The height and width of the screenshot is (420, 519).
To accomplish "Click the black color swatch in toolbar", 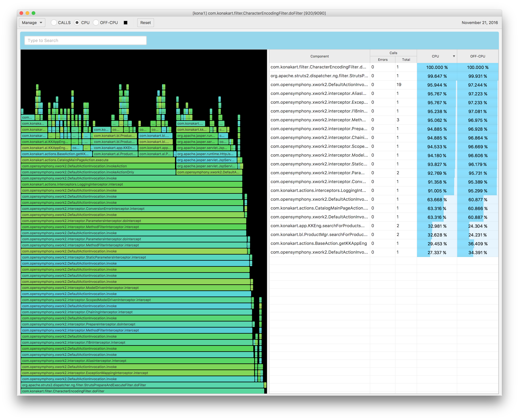I will (125, 23).
